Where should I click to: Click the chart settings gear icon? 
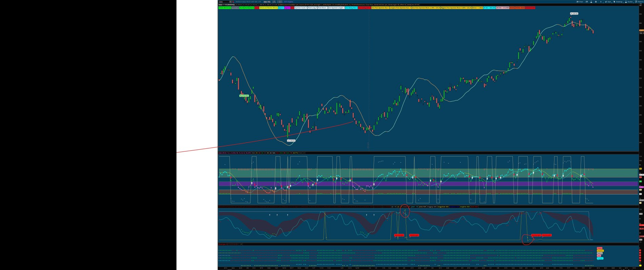596,2
